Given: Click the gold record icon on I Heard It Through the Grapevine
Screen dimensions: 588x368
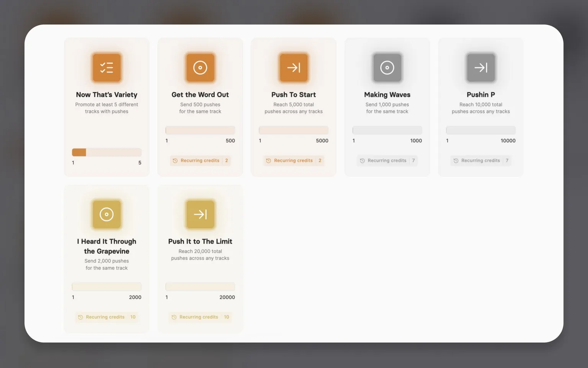Looking at the screenshot, I should pos(106,214).
